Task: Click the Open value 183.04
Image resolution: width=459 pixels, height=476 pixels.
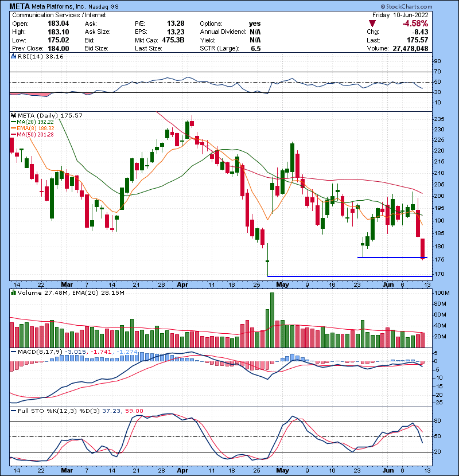Action: pos(59,24)
